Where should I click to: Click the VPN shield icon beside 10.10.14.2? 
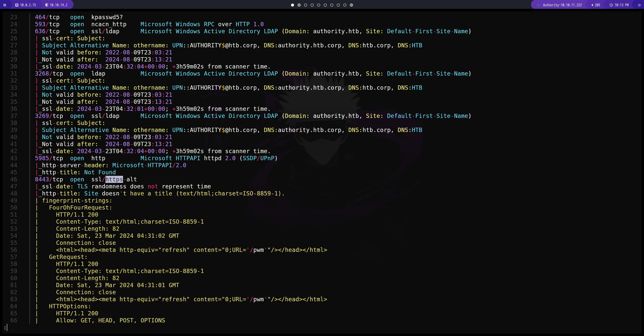click(x=47, y=5)
